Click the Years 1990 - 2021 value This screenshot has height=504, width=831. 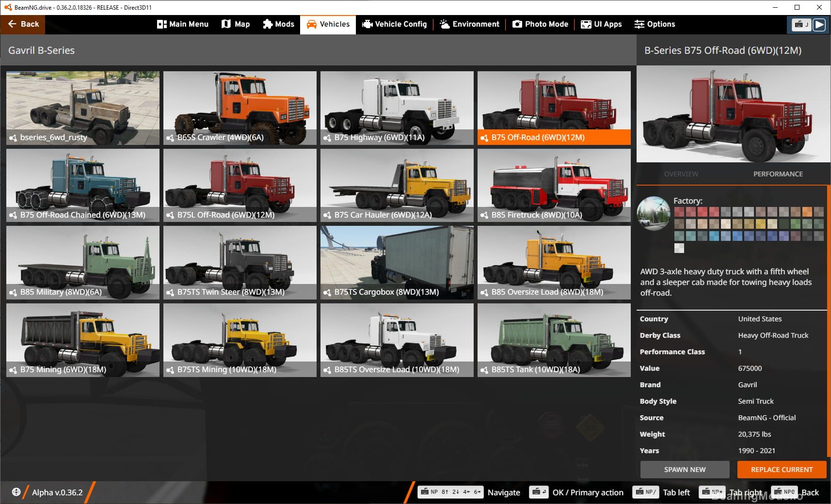(x=756, y=451)
